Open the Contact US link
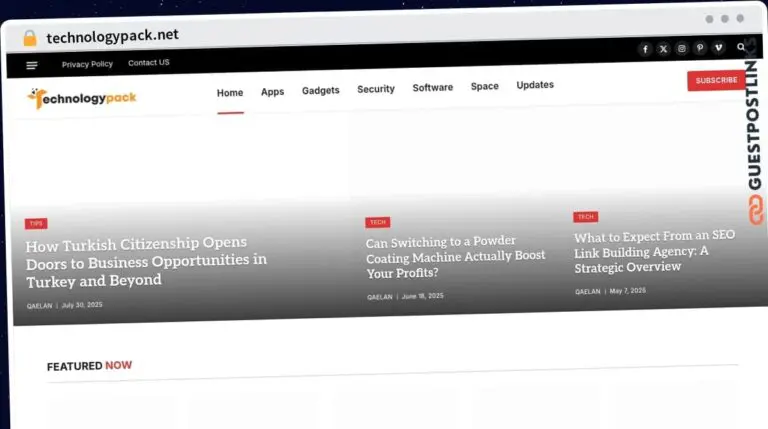 pyautogui.click(x=149, y=63)
